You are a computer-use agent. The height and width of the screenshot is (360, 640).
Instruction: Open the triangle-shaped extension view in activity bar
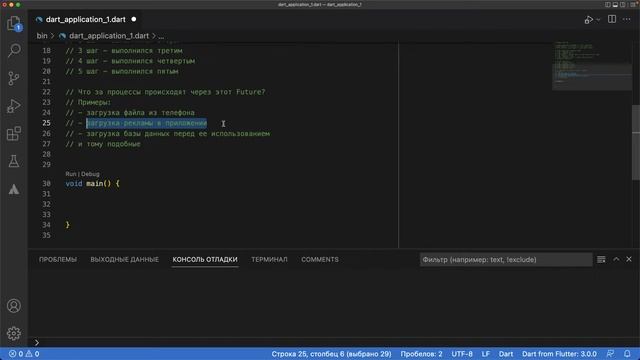pos(14,189)
